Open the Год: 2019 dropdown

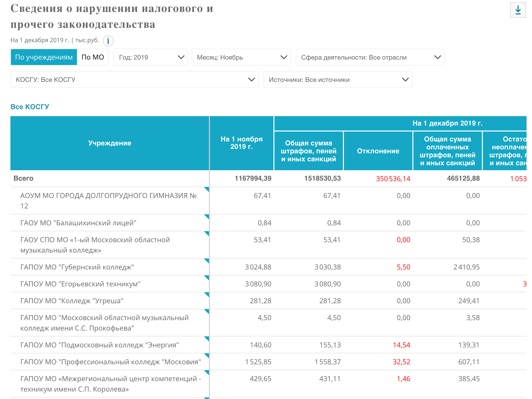(x=151, y=57)
